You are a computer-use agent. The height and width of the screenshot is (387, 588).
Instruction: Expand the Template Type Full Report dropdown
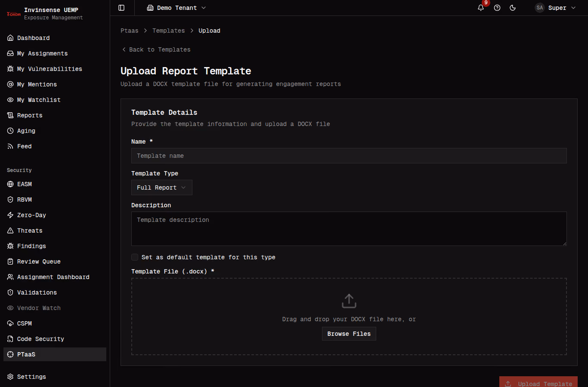162,187
